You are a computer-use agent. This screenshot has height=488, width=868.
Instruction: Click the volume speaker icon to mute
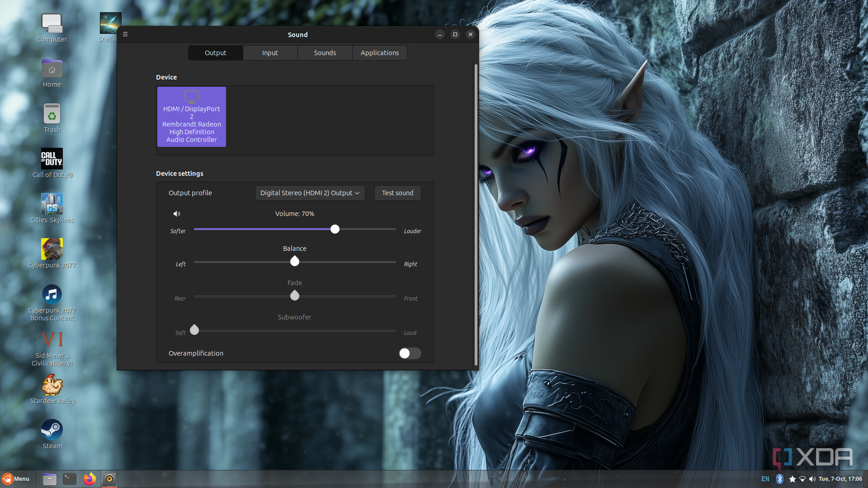click(x=177, y=214)
